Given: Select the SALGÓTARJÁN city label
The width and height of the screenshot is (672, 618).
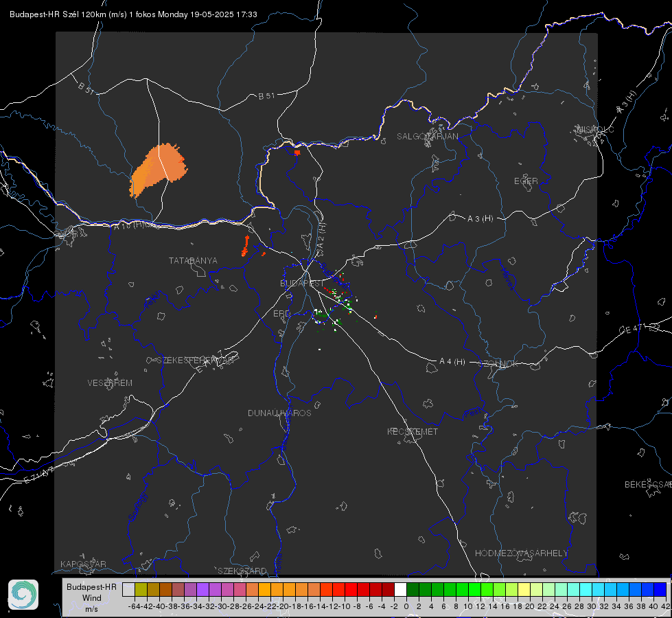Looking at the screenshot, I should pyautogui.click(x=427, y=137).
